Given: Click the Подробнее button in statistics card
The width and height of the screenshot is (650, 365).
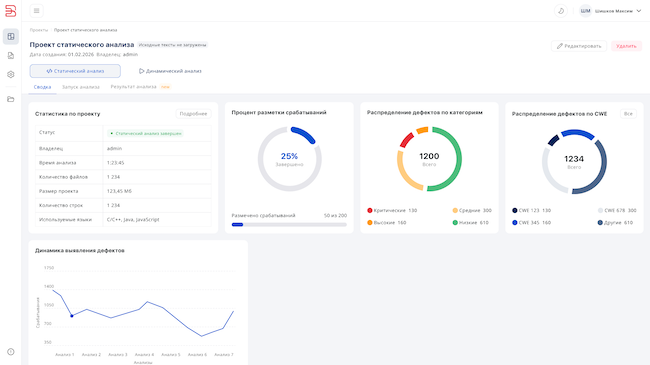Looking at the screenshot, I should point(193,114).
